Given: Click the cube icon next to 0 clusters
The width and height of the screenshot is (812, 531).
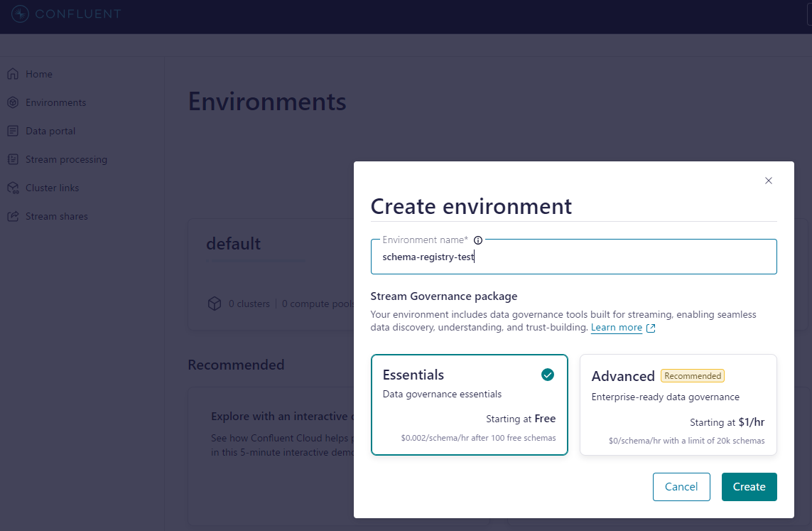Looking at the screenshot, I should [215, 304].
